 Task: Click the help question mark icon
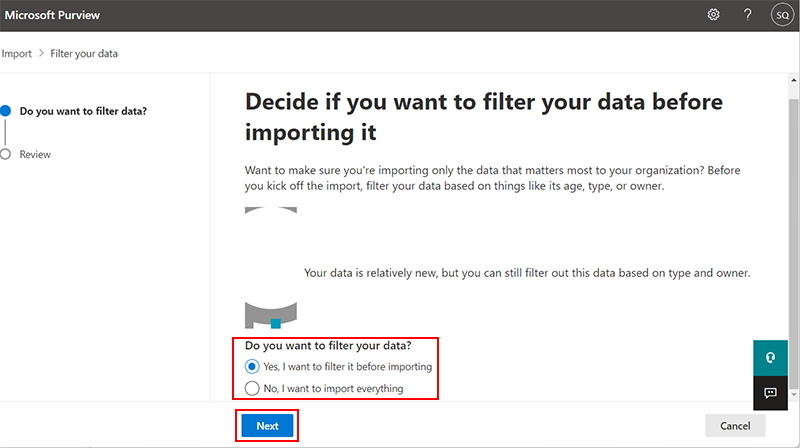(x=747, y=15)
